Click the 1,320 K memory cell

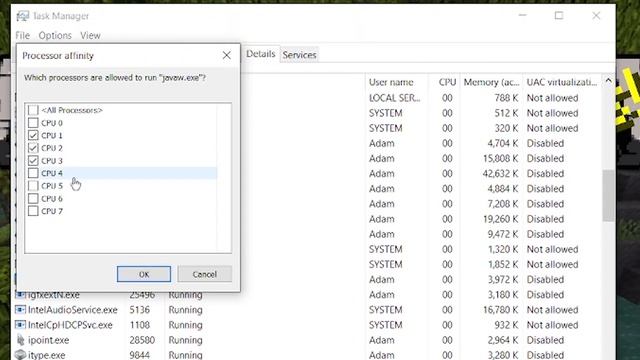click(503, 249)
